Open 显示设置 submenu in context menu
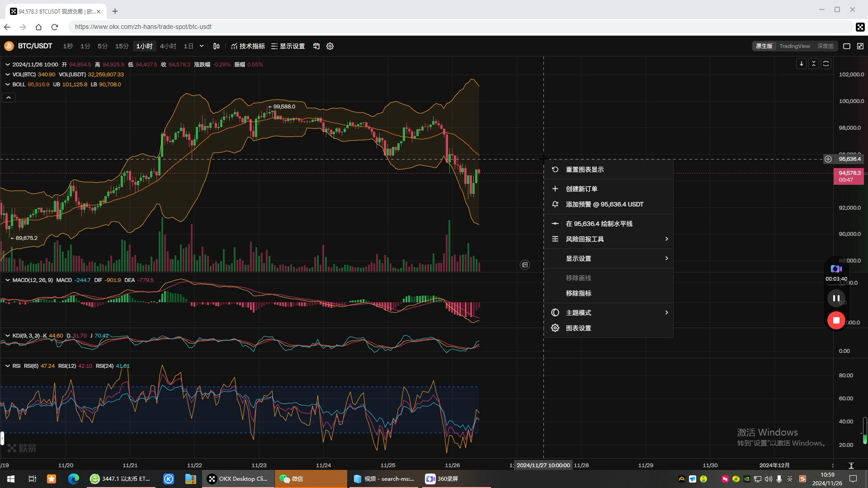This screenshot has height=488, width=868. coord(609,258)
